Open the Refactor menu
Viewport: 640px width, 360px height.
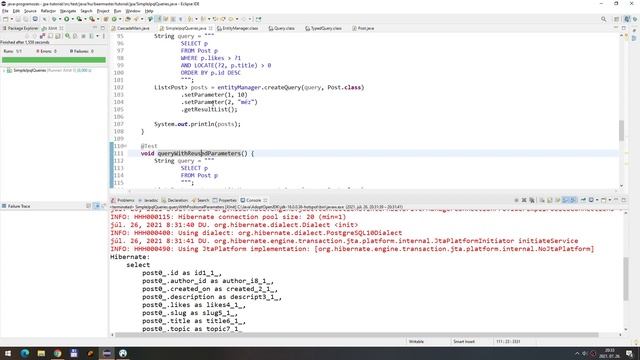pos(48,11)
